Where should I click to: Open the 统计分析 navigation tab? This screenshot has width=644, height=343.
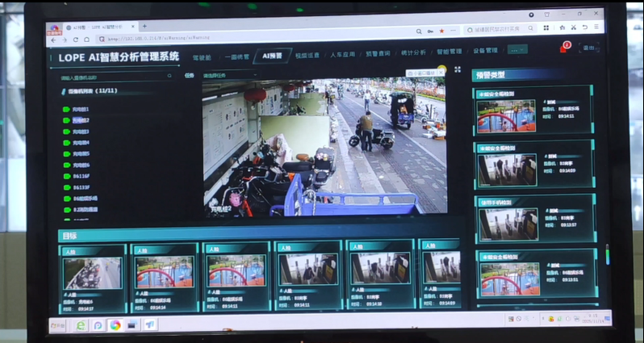412,52
